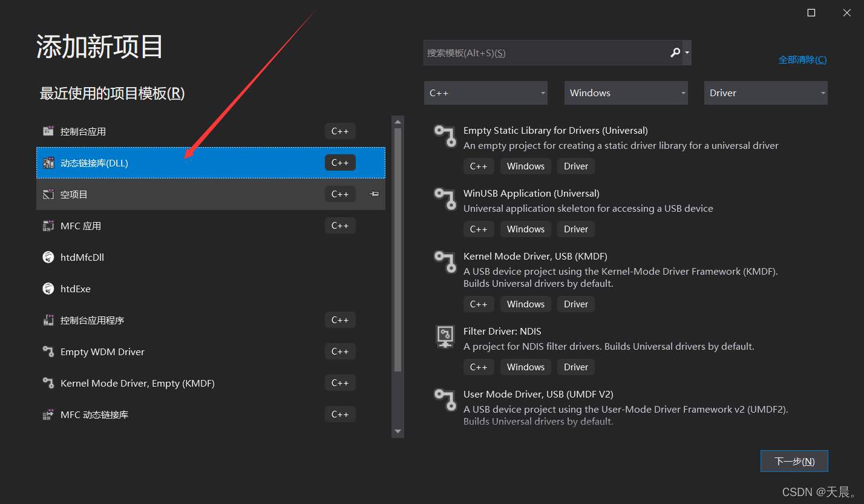Open the Driver project type dropdown
864x504 pixels.
(766, 93)
